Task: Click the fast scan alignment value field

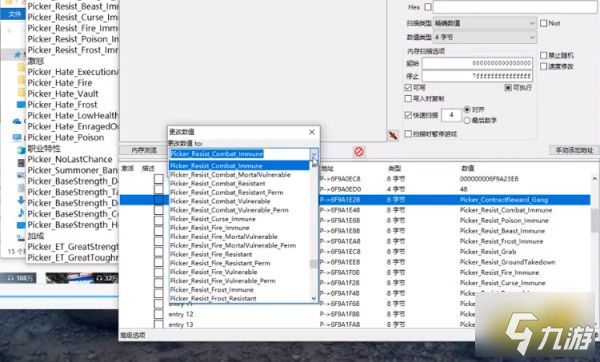Action: click(451, 115)
